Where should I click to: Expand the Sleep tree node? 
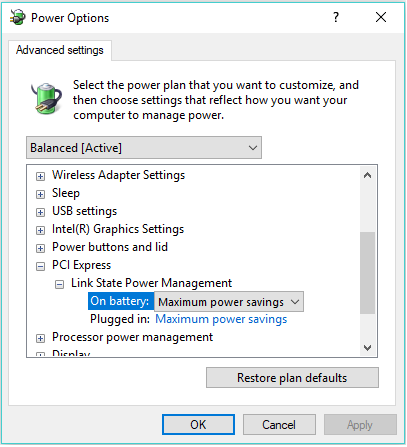tap(40, 194)
